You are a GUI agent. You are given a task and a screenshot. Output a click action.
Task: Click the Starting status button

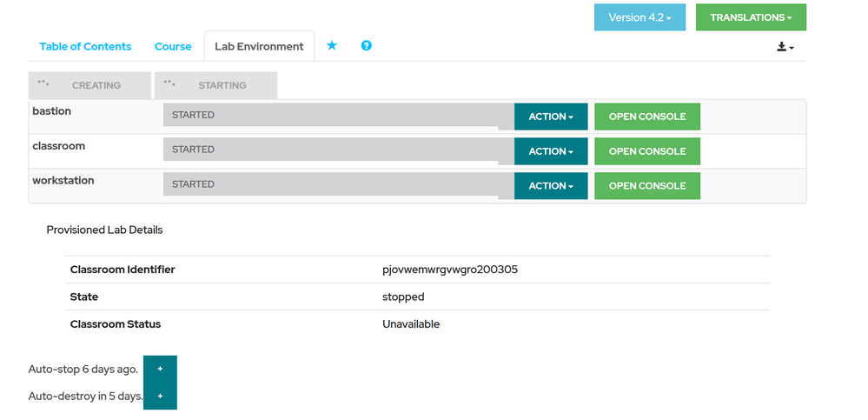(x=216, y=85)
